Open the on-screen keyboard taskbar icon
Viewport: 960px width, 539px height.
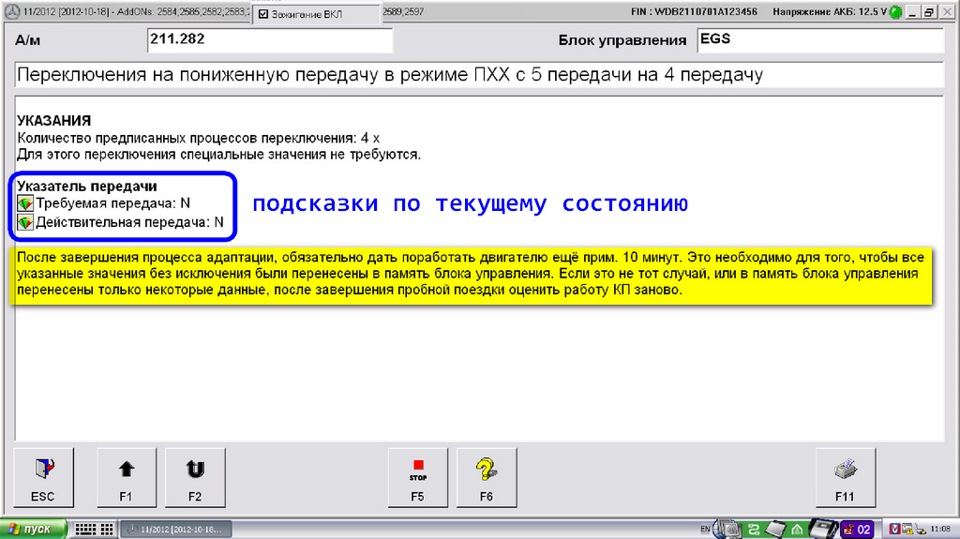click(x=85, y=529)
